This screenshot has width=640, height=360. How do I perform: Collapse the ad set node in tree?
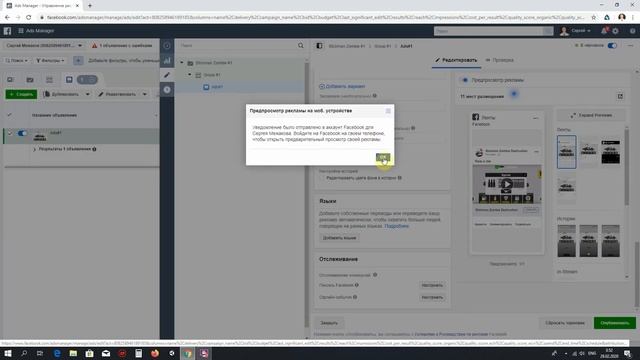pyautogui.click(x=190, y=75)
